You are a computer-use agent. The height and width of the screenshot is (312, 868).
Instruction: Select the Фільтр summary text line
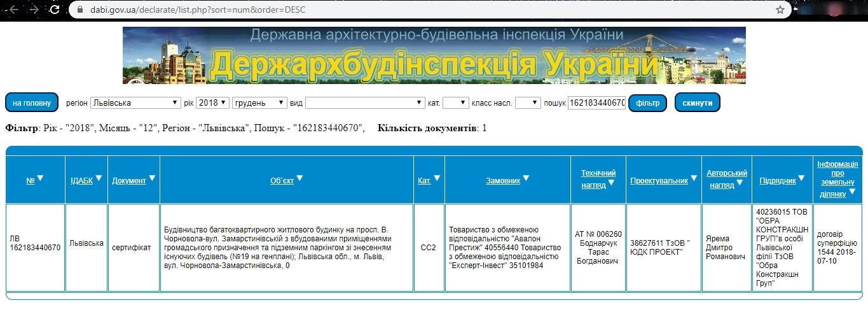click(x=185, y=128)
